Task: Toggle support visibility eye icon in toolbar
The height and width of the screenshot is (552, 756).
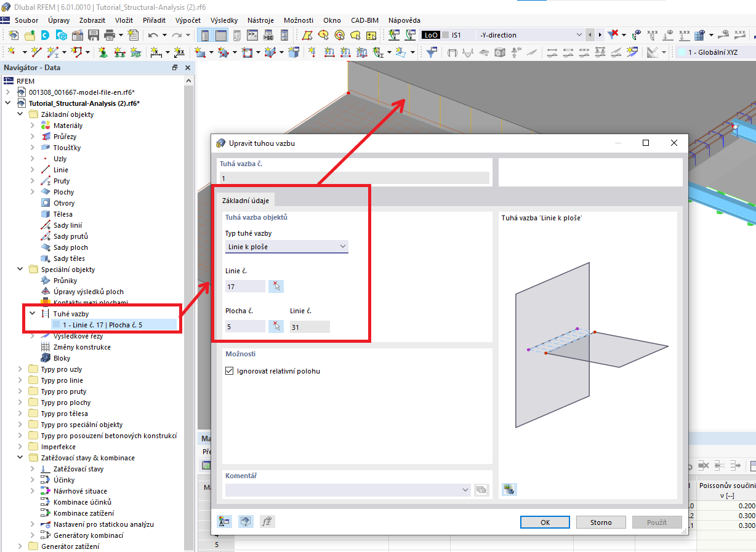Action: click(667, 35)
